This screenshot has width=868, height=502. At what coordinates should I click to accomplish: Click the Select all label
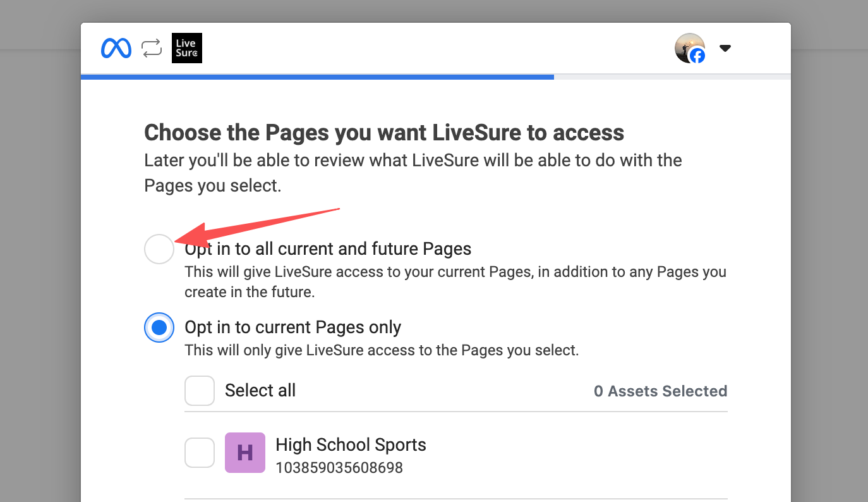point(260,391)
